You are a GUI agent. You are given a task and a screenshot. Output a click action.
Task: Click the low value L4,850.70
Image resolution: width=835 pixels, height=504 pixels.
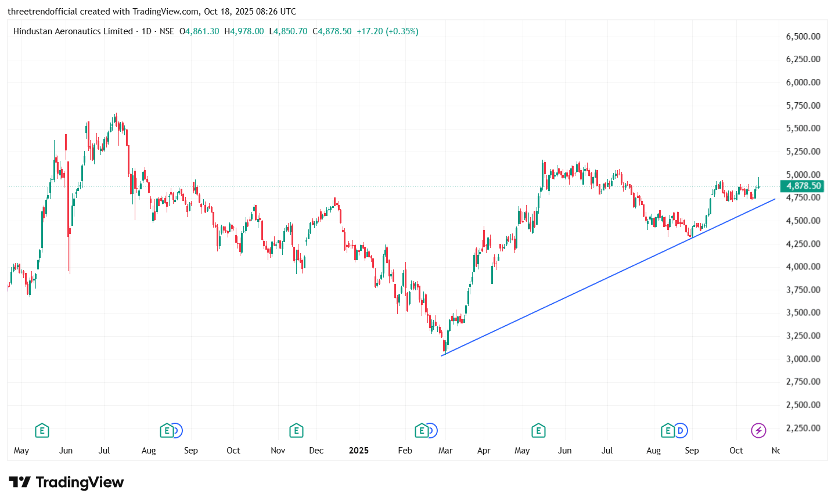[288, 31]
